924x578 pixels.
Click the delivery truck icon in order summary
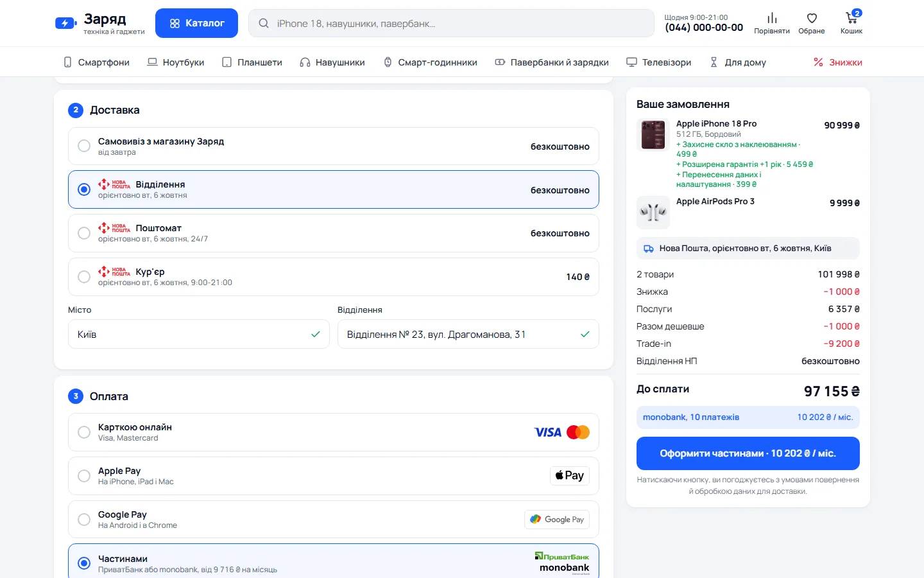tap(649, 249)
